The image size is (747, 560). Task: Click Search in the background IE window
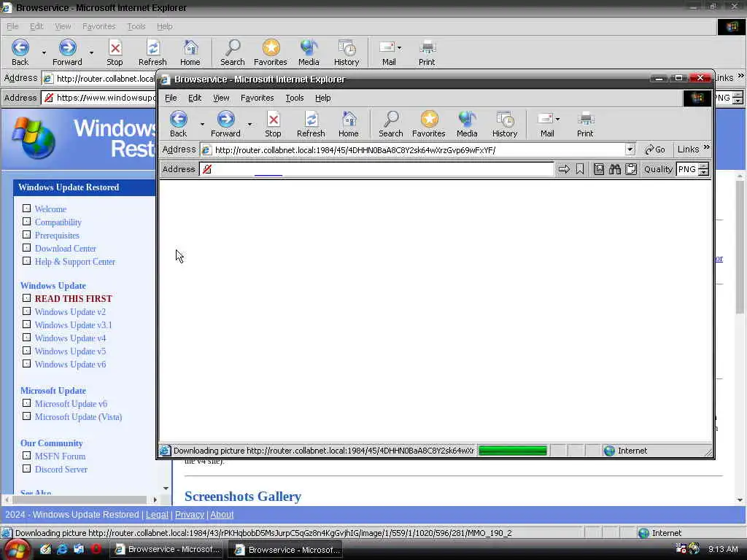pos(233,52)
